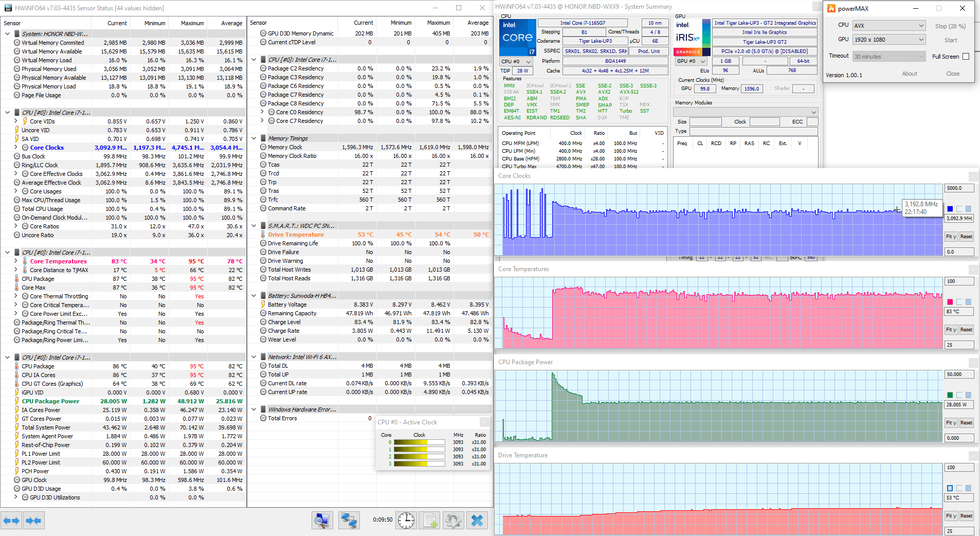Click the Average column header in left panel
Image resolution: width=980 pixels, height=536 pixels.
231,23
